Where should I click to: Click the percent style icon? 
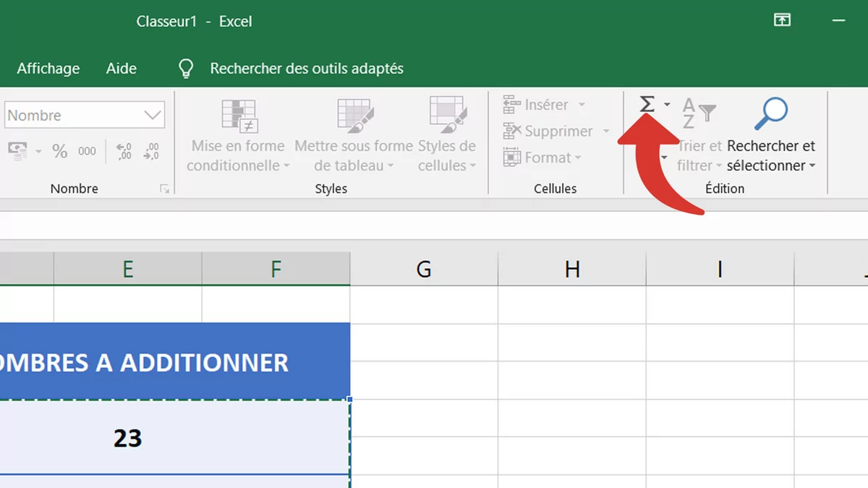(x=59, y=151)
